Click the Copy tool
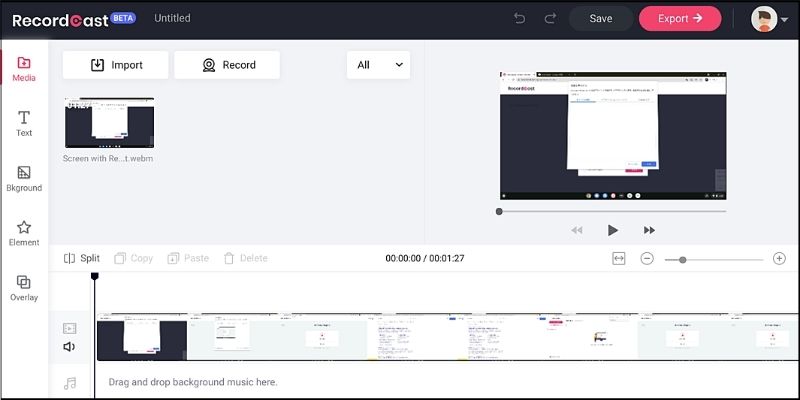The width and height of the screenshot is (800, 400). 134,258
